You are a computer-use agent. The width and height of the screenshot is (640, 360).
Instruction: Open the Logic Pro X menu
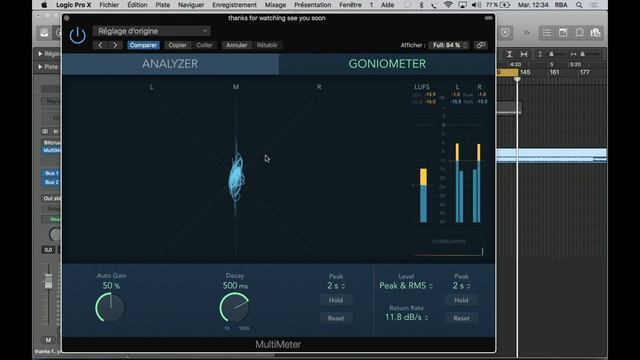[73, 5]
